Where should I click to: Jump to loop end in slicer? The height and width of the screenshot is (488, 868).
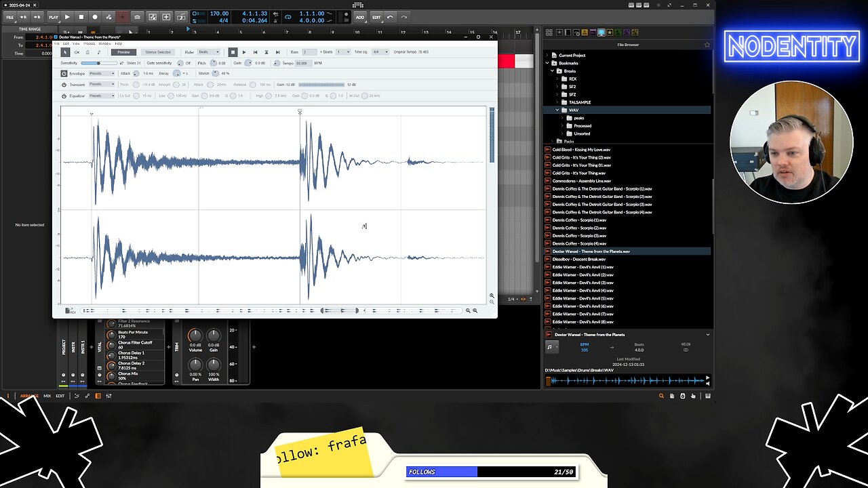pyautogui.click(x=277, y=52)
